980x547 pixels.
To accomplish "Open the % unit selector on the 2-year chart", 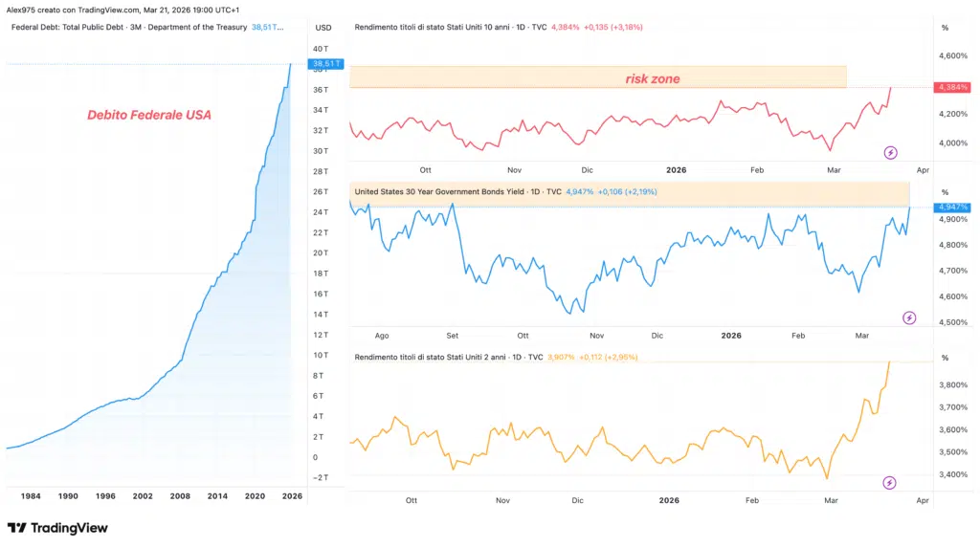I will [944, 358].
